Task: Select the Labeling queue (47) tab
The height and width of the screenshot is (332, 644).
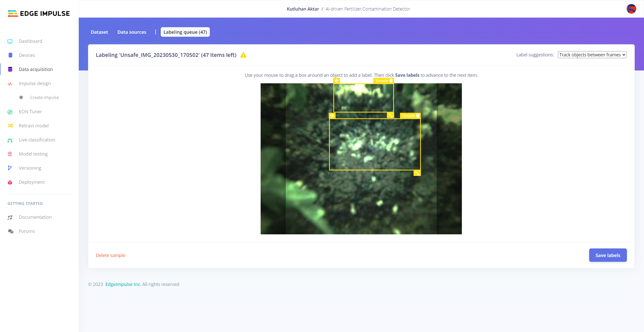Action: click(185, 32)
